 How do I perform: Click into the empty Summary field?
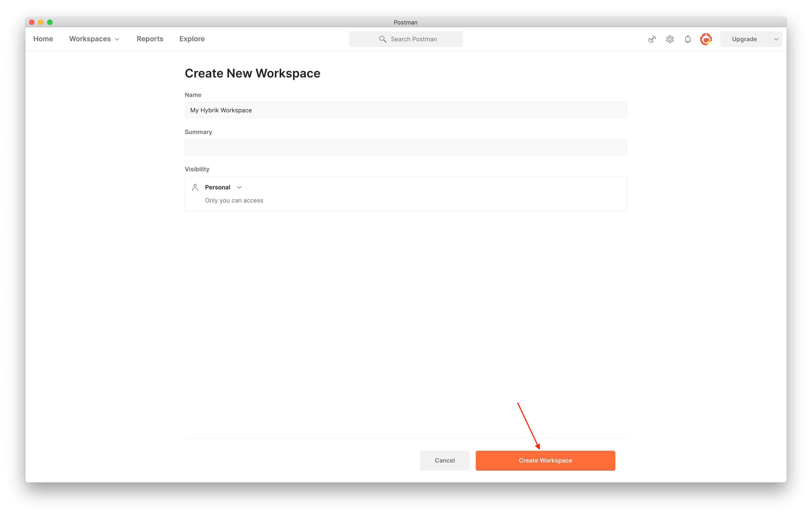click(406, 147)
